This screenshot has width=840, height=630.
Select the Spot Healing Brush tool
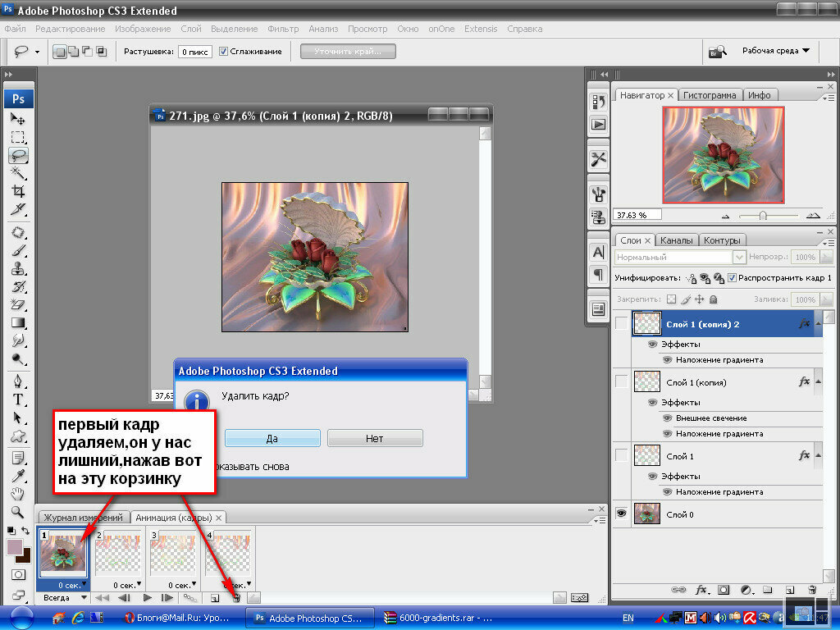18,232
